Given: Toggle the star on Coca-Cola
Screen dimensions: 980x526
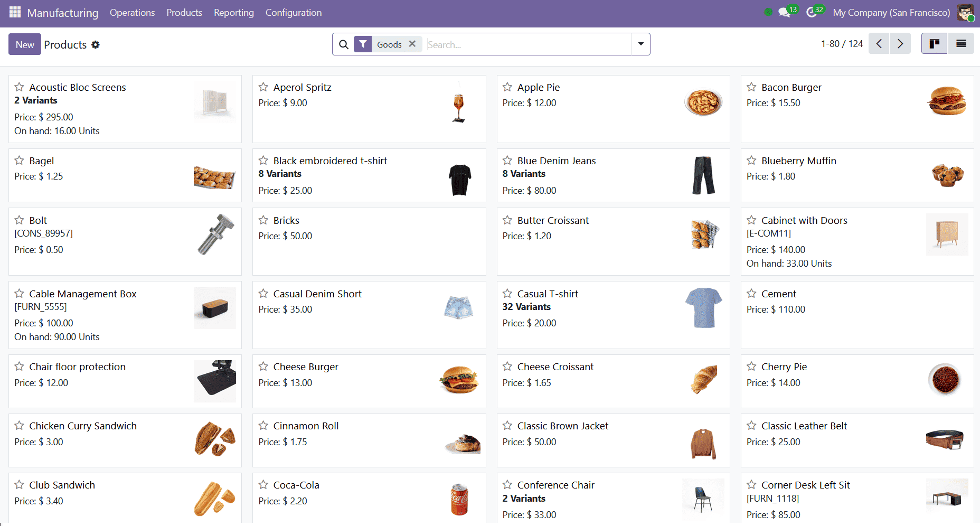Looking at the screenshot, I should click(x=263, y=484).
